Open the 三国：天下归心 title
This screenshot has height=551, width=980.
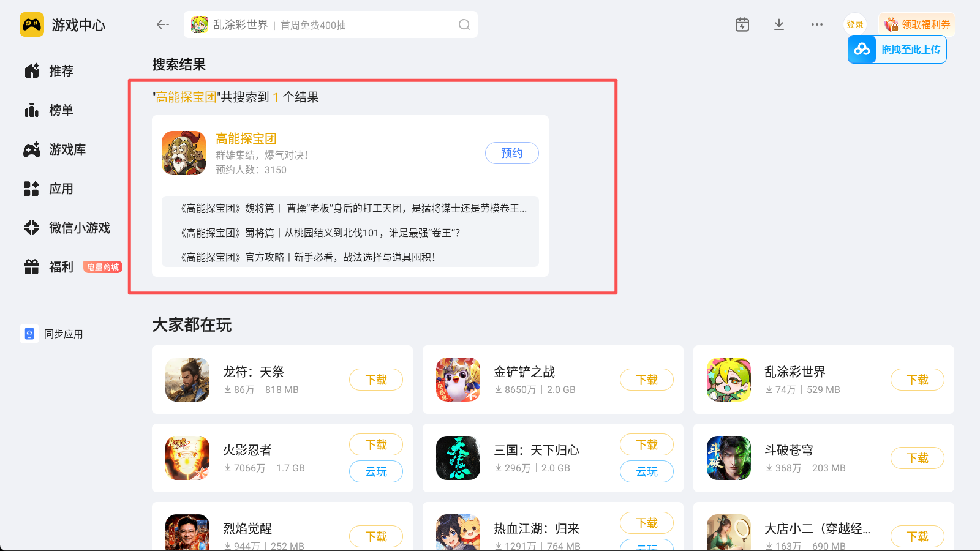tap(537, 450)
